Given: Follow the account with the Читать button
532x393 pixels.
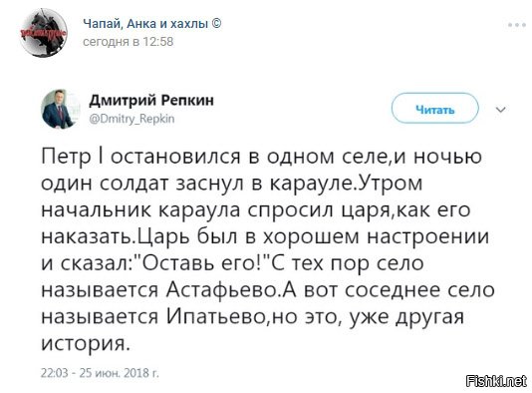Looking at the screenshot, I should [x=435, y=109].
